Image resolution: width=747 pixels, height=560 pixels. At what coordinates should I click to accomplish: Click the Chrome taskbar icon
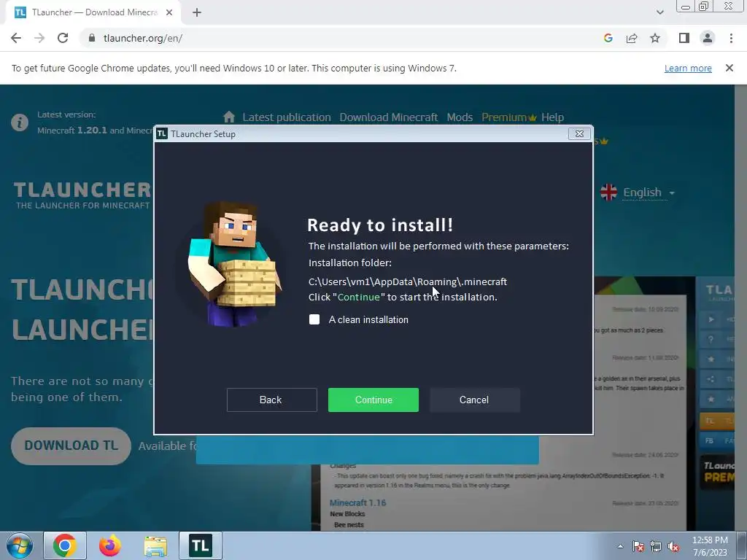(65, 545)
